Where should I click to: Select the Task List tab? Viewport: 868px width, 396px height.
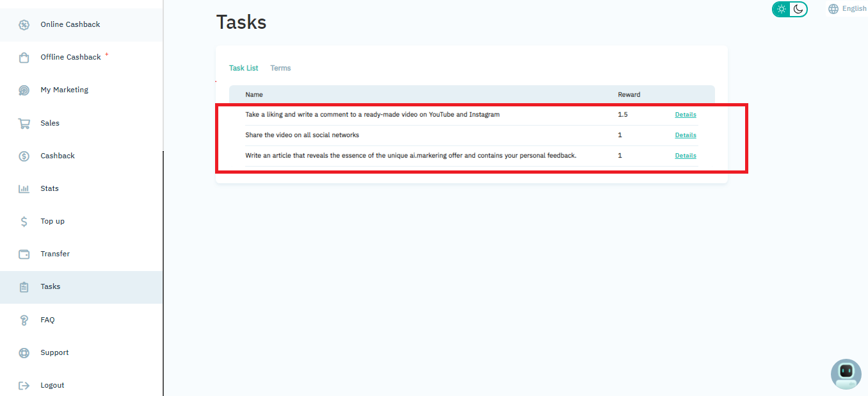[x=244, y=68]
